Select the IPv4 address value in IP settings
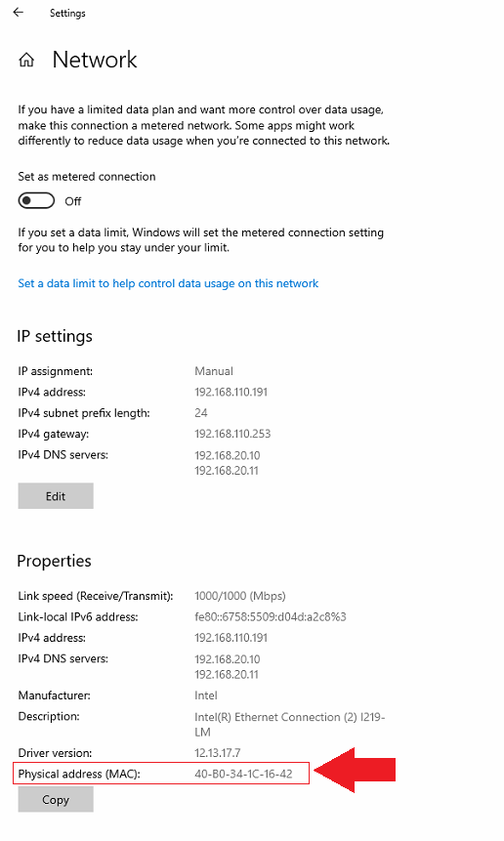This screenshot has width=504, height=841. pyautogui.click(x=231, y=392)
